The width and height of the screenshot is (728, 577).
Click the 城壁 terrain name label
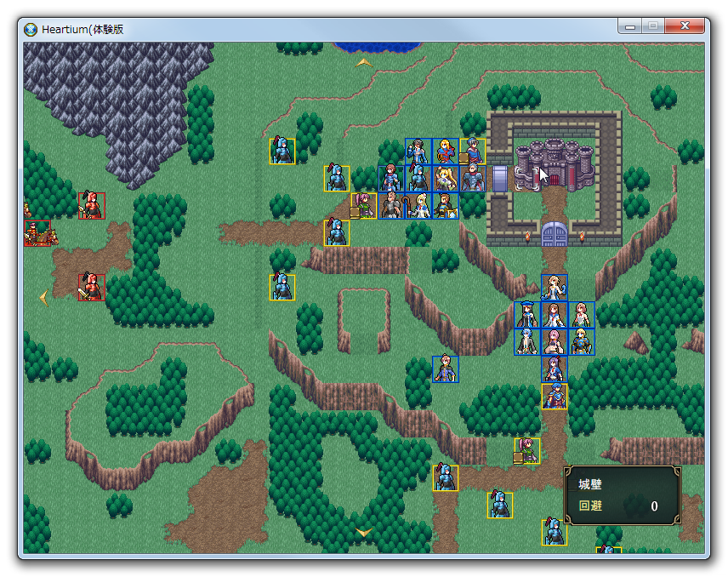(x=590, y=484)
